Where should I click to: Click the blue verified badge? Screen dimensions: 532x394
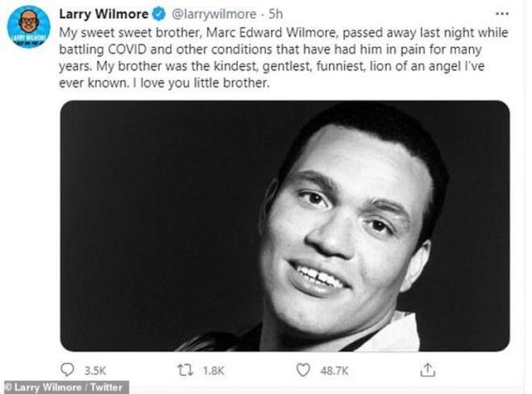pyautogui.click(x=159, y=14)
